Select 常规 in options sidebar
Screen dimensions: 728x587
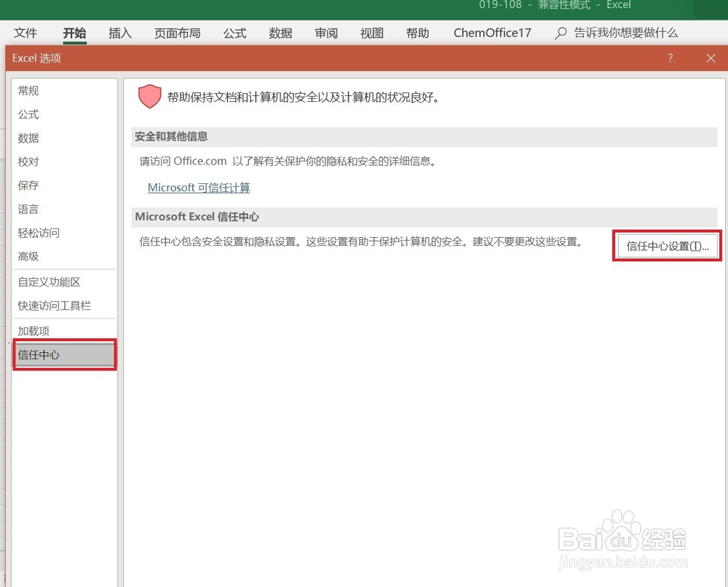click(65, 90)
